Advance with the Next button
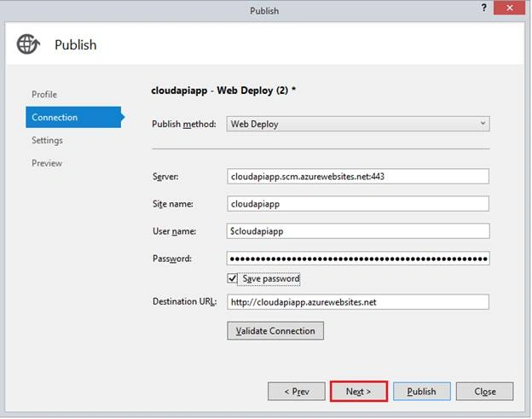The width and height of the screenshot is (532, 419). pyautogui.click(x=359, y=392)
